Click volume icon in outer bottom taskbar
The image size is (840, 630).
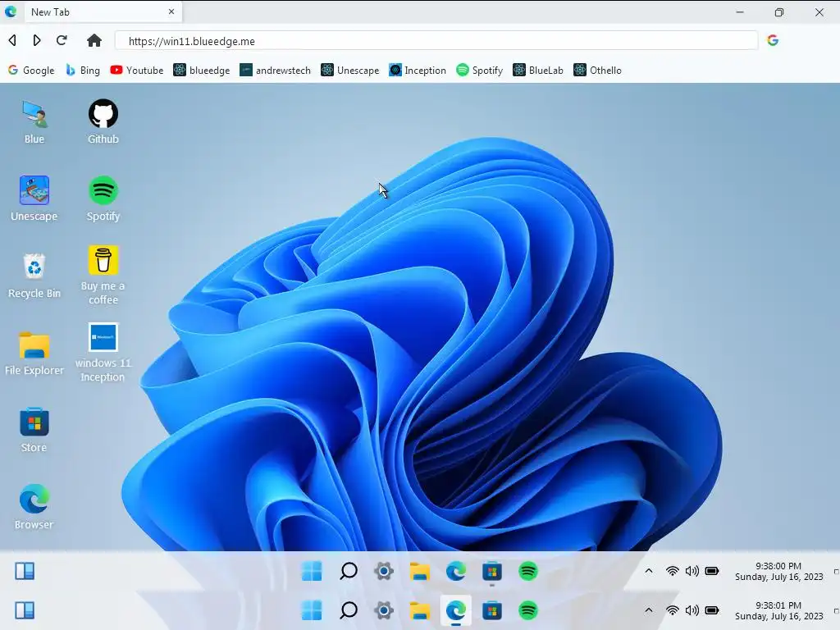(692, 610)
